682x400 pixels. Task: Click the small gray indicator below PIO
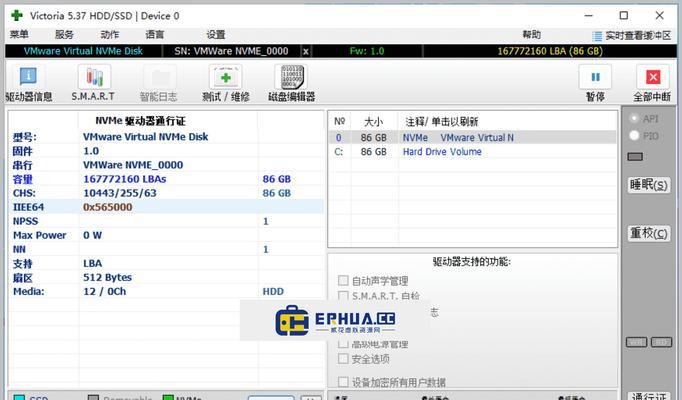pyautogui.click(x=635, y=157)
